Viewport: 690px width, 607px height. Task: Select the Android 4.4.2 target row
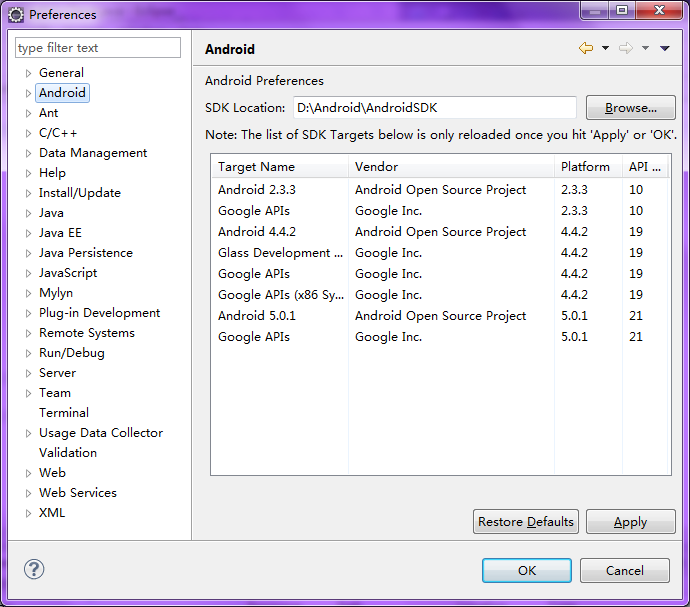point(441,232)
